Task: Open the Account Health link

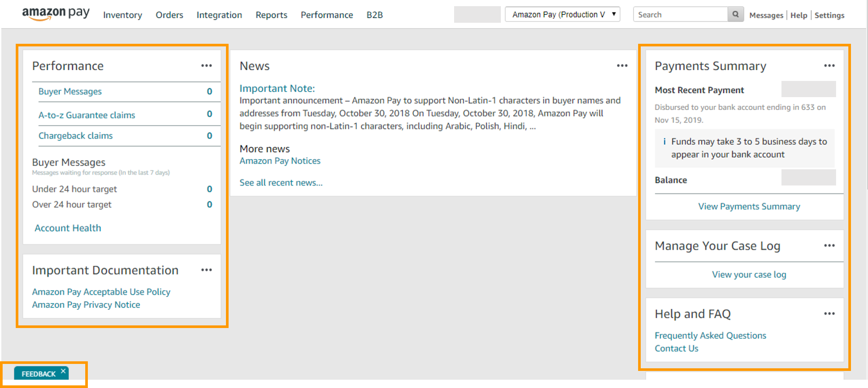Action: pos(68,228)
